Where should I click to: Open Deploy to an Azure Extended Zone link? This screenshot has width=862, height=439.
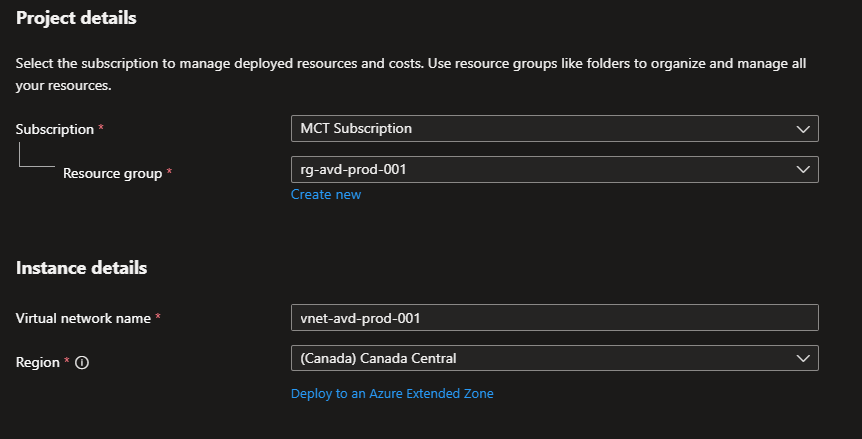(392, 394)
